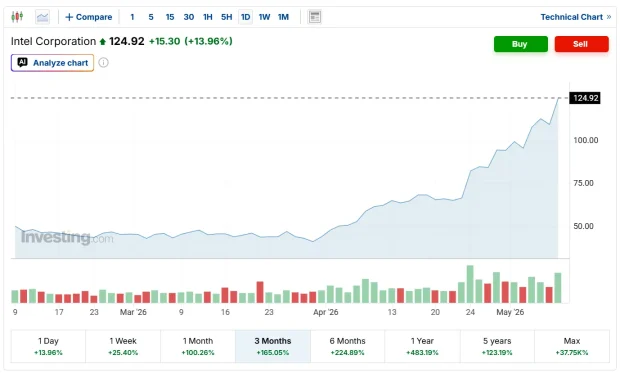Switch to the 1 Month range tab

tap(198, 346)
